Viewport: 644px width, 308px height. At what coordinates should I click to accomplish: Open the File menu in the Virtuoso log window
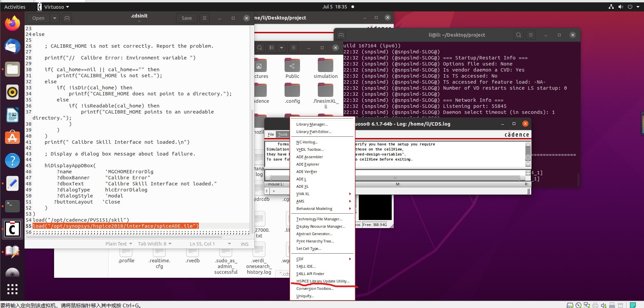270,134
